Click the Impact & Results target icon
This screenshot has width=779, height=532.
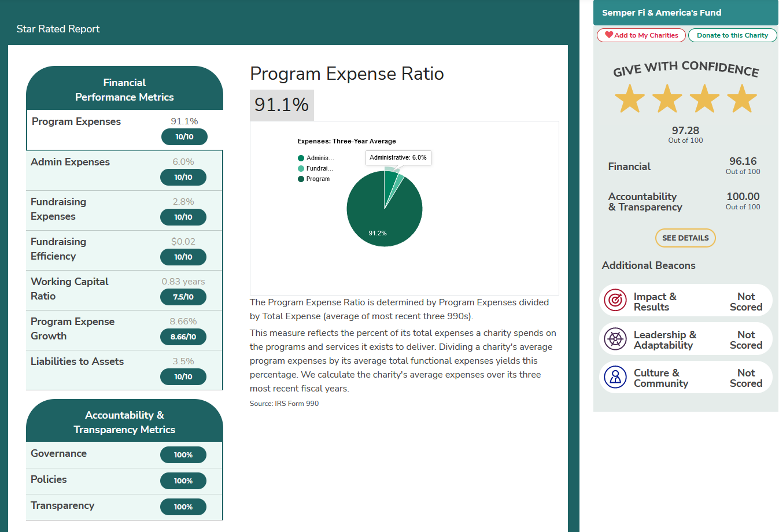click(x=615, y=300)
